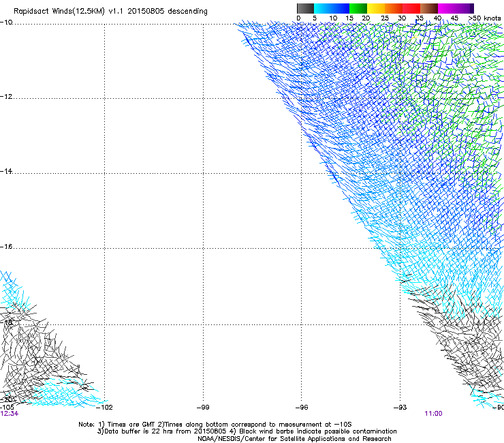Select the yellow 20-25 knots color band
504x443 pixels.
click(376, 8)
